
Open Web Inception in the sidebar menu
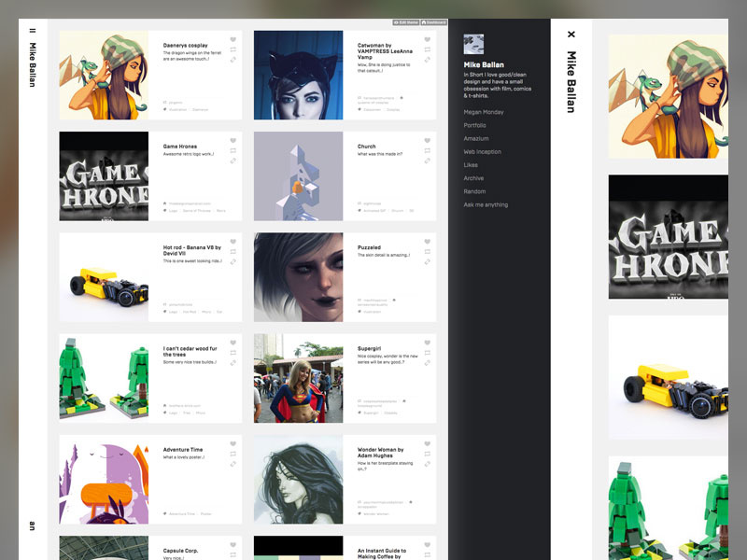point(482,152)
